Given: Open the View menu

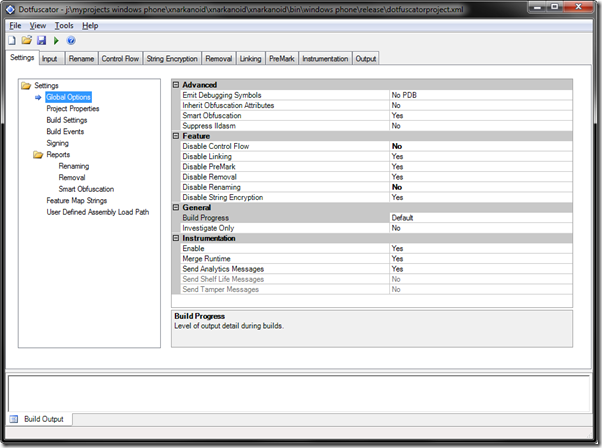Looking at the screenshot, I should [38, 26].
